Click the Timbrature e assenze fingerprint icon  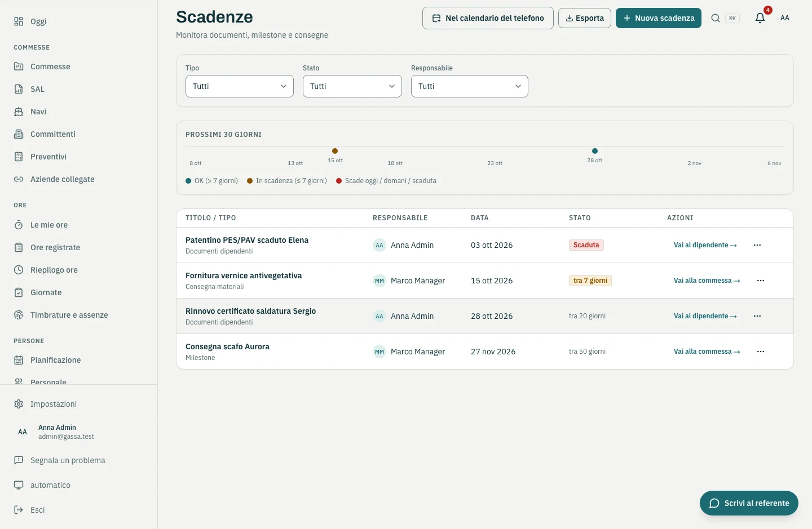click(19, 315)
